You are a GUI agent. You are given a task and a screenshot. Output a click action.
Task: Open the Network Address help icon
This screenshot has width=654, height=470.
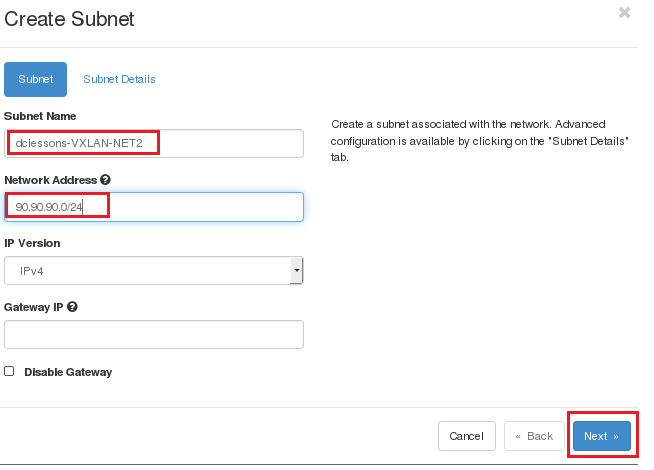[x=105, y=180]
